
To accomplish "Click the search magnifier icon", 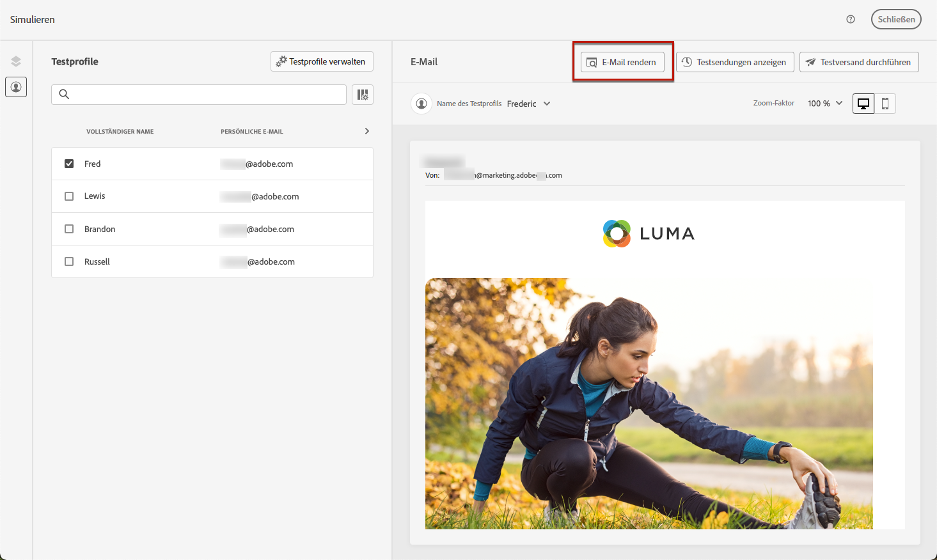I will click(64, 95).
